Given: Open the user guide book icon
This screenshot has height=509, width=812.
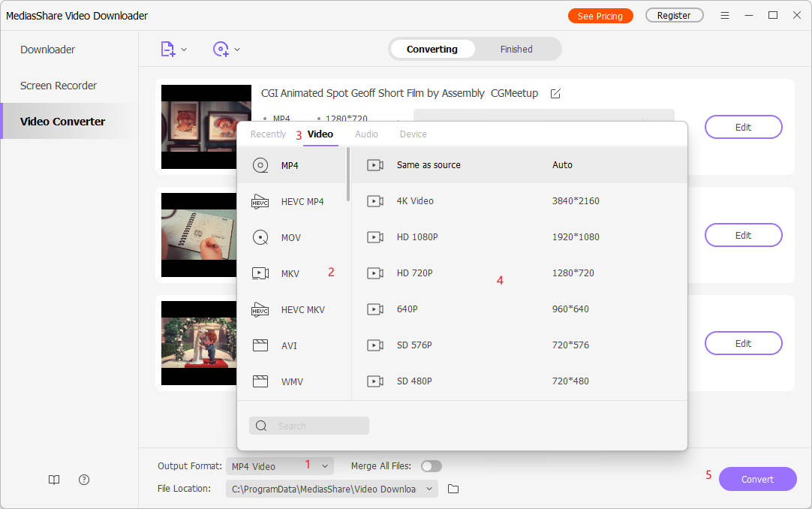Looking at the screenshot, I should pos(54,480).
